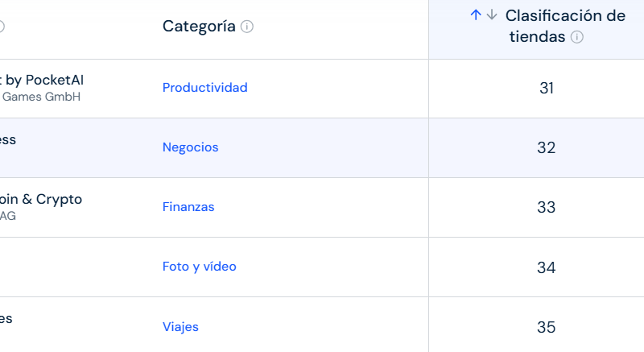The width and height of the screenshot is (644, 352).
Task: Select the rank 35 cell
Action: [547, 327]
